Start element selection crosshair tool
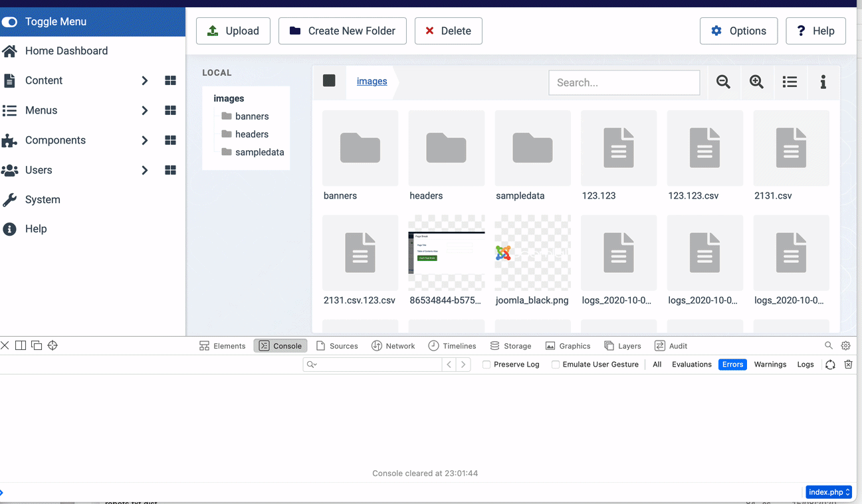Image resolution: width=862 pixels, height=504 pixels. pyautogui.click(x=53, y=345)
